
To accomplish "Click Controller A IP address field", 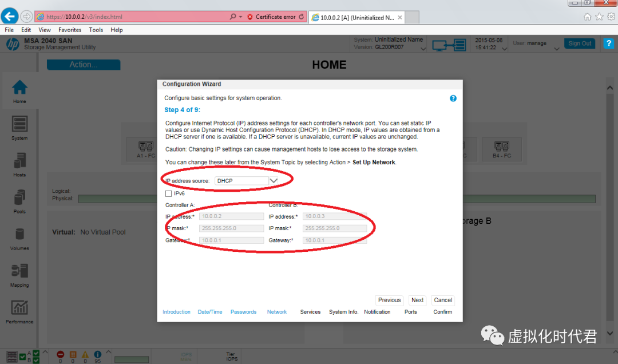I will [231, 216].
